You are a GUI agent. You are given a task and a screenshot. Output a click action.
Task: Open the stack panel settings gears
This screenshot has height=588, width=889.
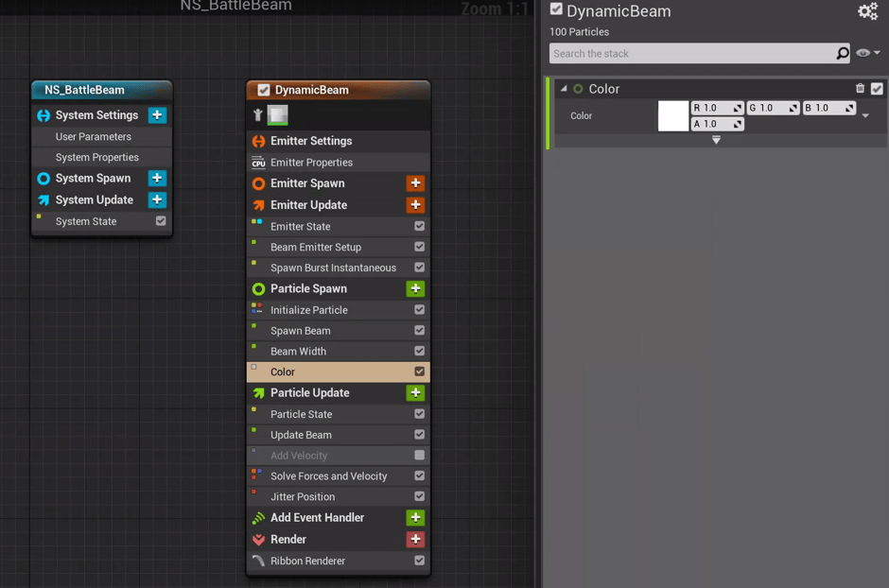[x=867, y=11]
